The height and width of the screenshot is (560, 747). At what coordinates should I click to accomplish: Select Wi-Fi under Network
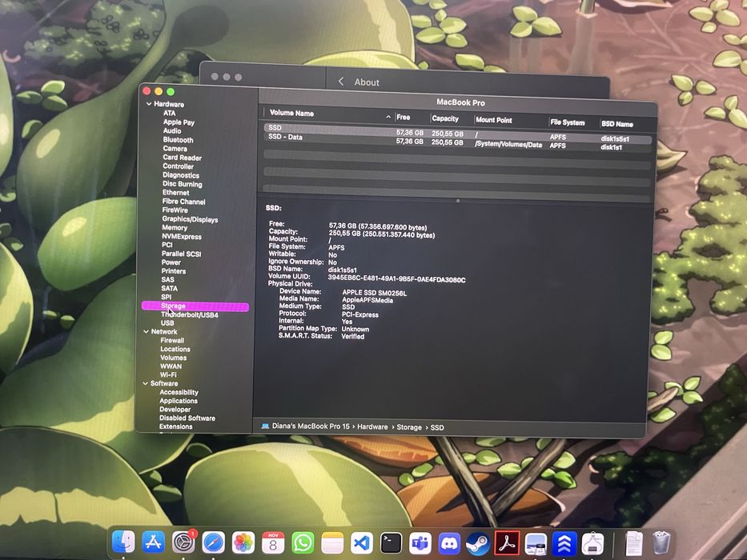pyautogui.click(x=168, y=374)
